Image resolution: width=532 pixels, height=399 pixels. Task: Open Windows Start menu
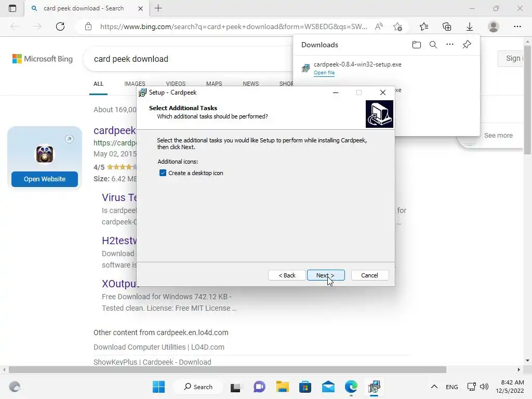coord(159,387)
